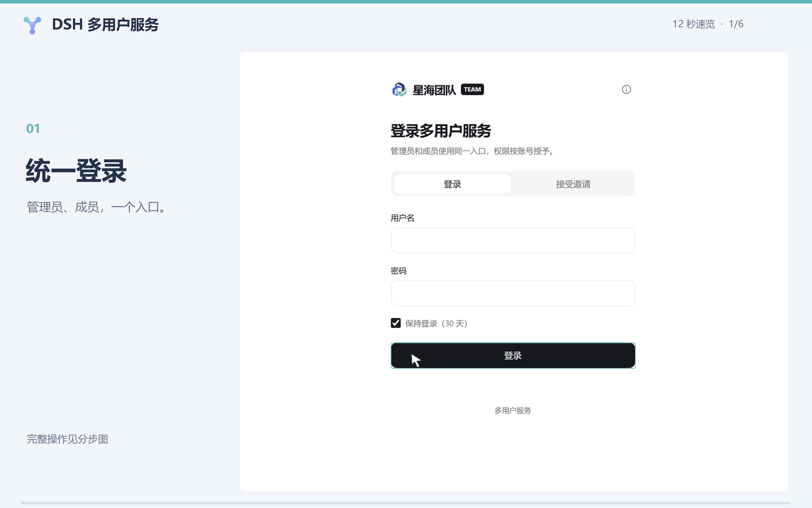Click the 统一登录 slide heading

76,171
